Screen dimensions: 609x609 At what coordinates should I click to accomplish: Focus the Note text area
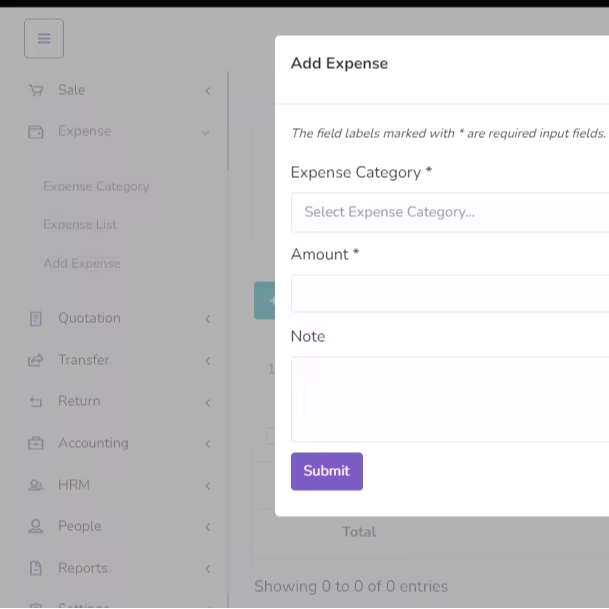[x=450, y=399]
